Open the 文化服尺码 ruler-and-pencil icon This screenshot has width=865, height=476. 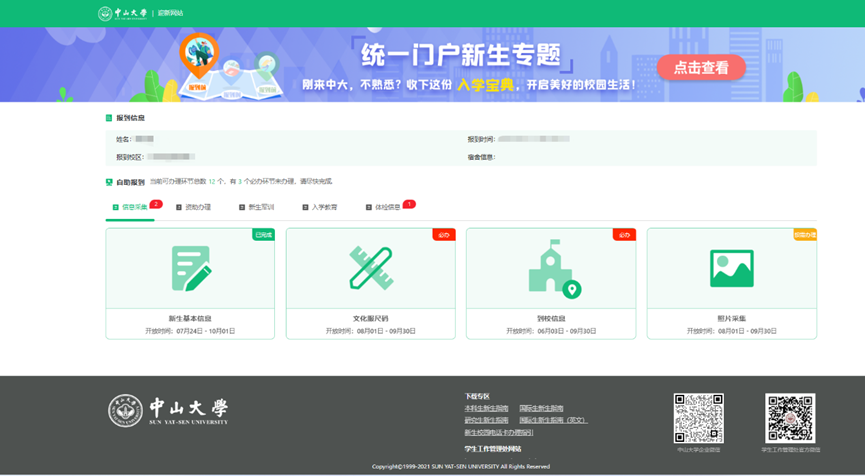(x=371, y=268)
